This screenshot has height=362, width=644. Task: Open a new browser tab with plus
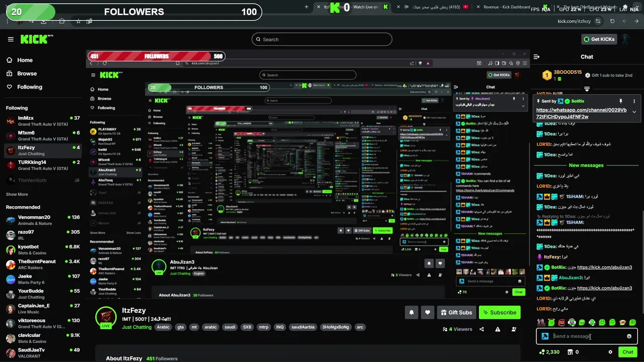307,7
